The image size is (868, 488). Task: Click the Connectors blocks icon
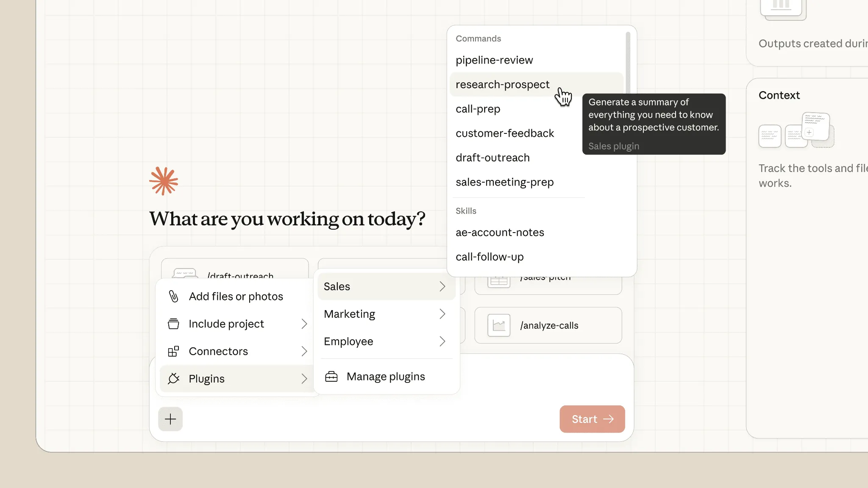click(173, 351)
